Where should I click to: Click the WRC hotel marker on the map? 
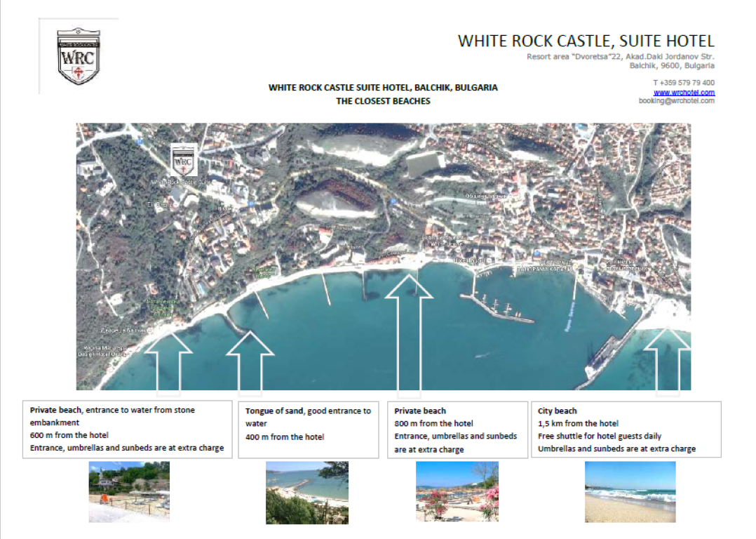[183, 160]
